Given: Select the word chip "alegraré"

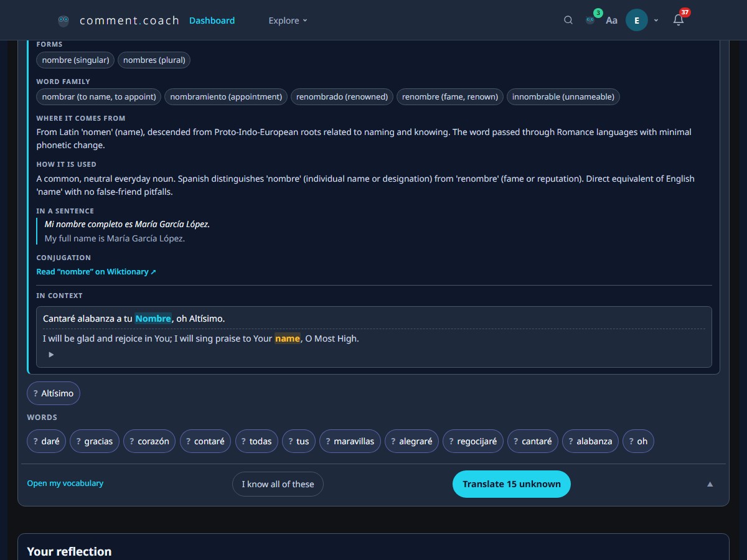Looking at the screenshot, I should pyautogui.click(x=411, y=441).
